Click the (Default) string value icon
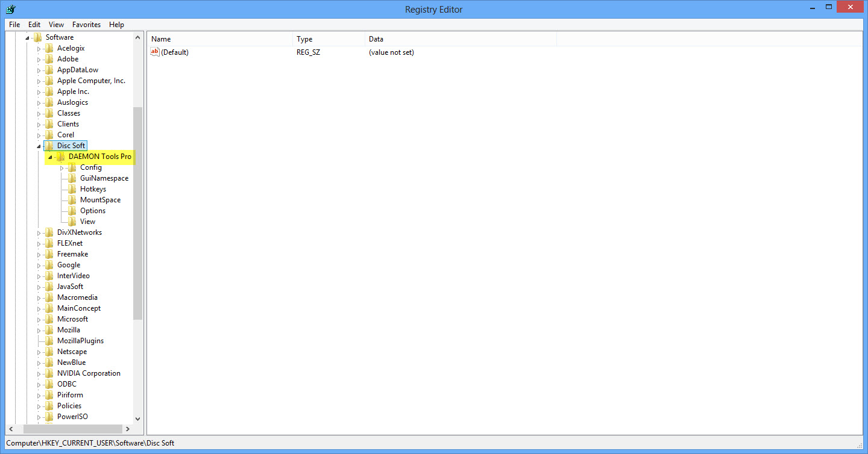This screenshot has height=454, width=868. [154, 52]
